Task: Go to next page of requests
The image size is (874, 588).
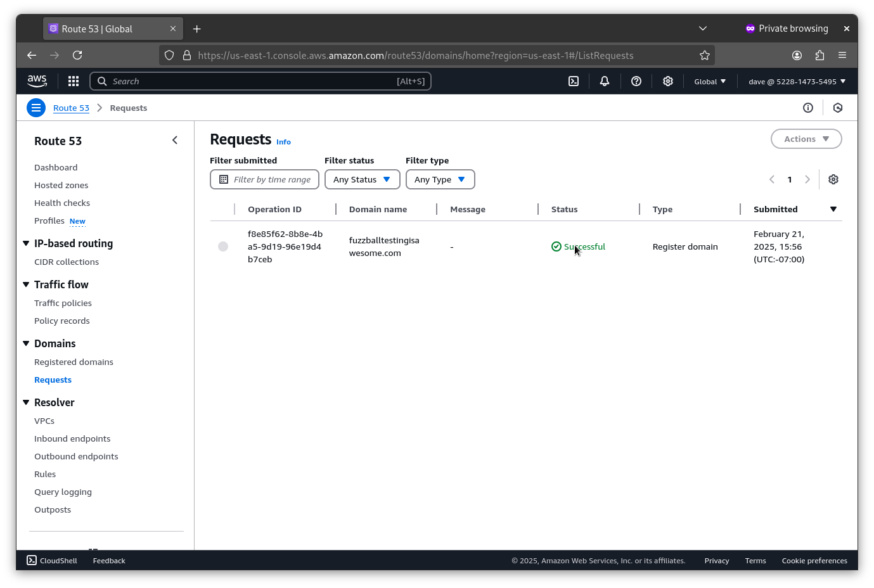Action: coord(807,179)
